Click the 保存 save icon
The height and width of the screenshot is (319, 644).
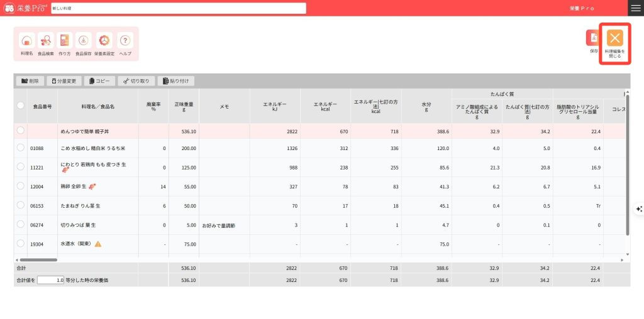click(593, 38)
